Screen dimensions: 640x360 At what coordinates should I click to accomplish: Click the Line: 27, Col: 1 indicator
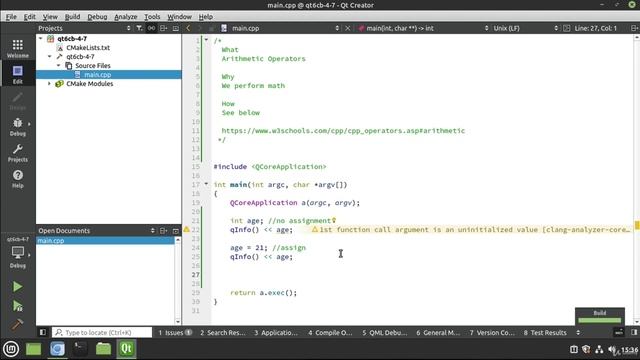click(596, 28)
